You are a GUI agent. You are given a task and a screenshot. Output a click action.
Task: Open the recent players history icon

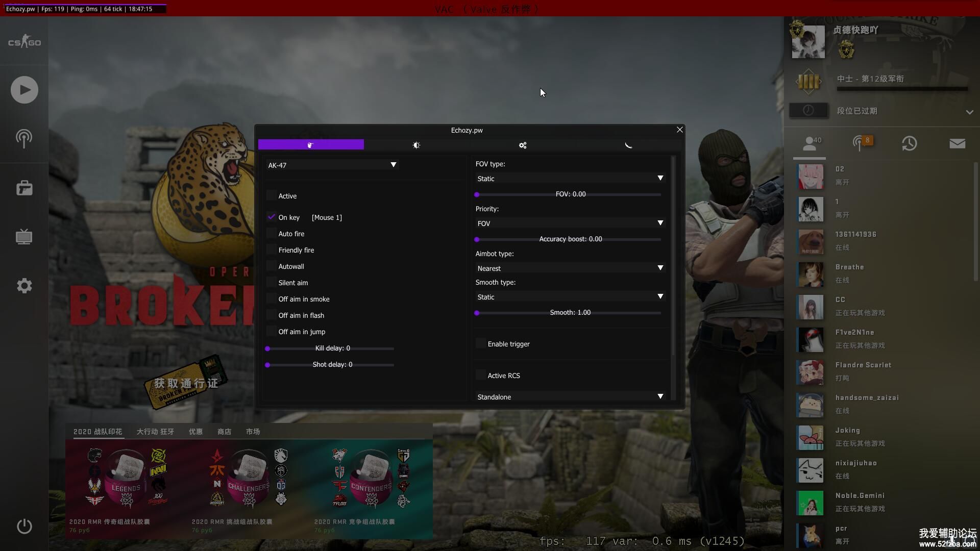(909, 143)
